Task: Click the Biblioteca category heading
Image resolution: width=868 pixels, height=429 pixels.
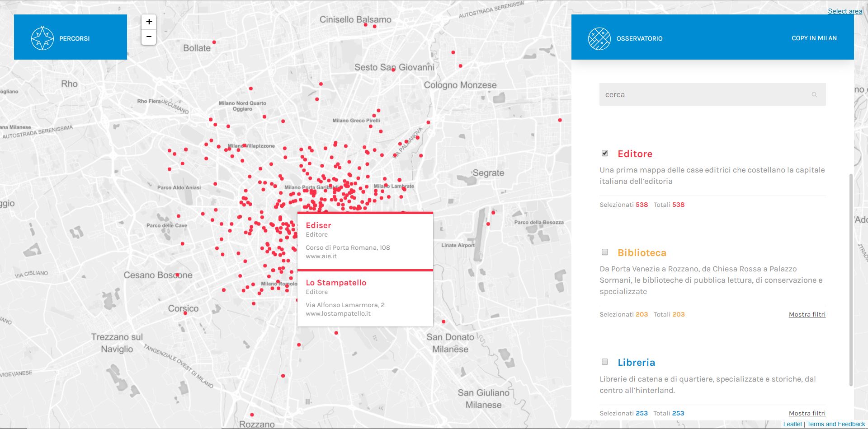Action: [x=642, y=253]
